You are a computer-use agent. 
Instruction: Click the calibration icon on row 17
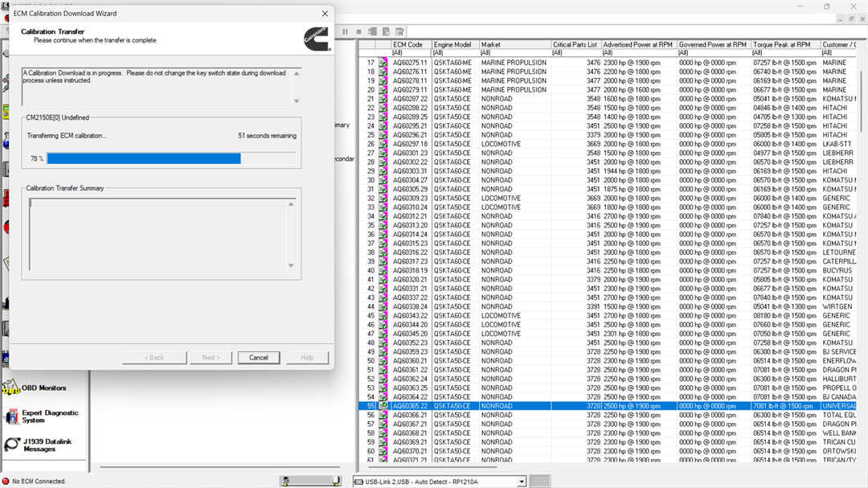click(383, 63)
